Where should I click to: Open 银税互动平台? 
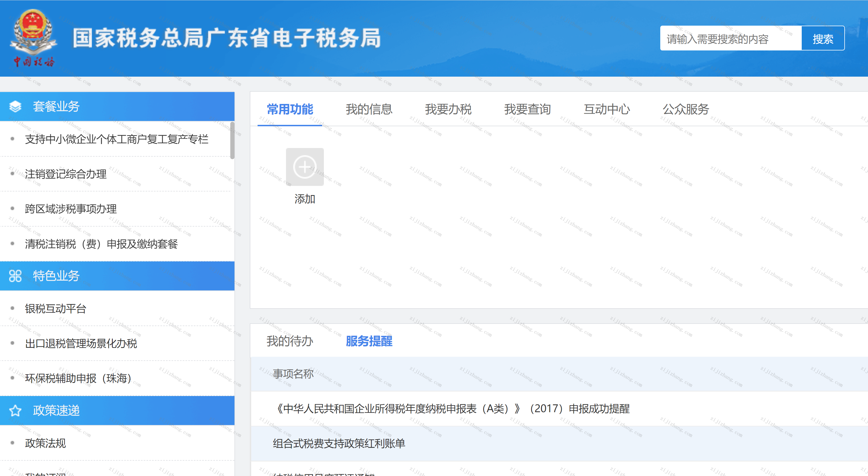tap(56, 309)
